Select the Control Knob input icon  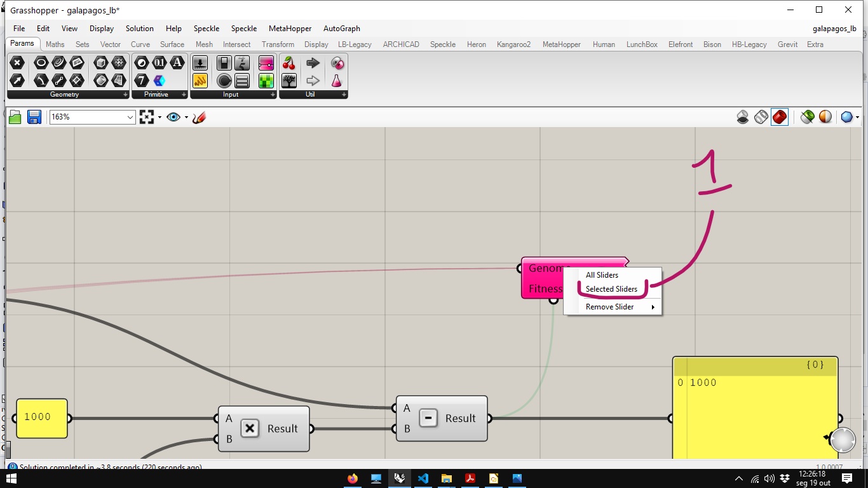click(224, 81)
